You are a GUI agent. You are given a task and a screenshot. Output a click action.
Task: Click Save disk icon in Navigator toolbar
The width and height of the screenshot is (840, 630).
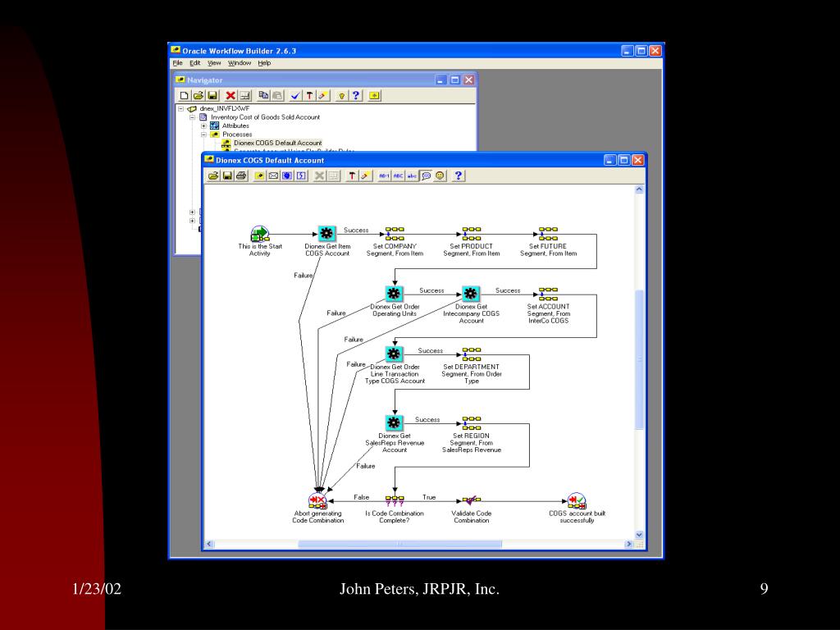tap(212, 95)
